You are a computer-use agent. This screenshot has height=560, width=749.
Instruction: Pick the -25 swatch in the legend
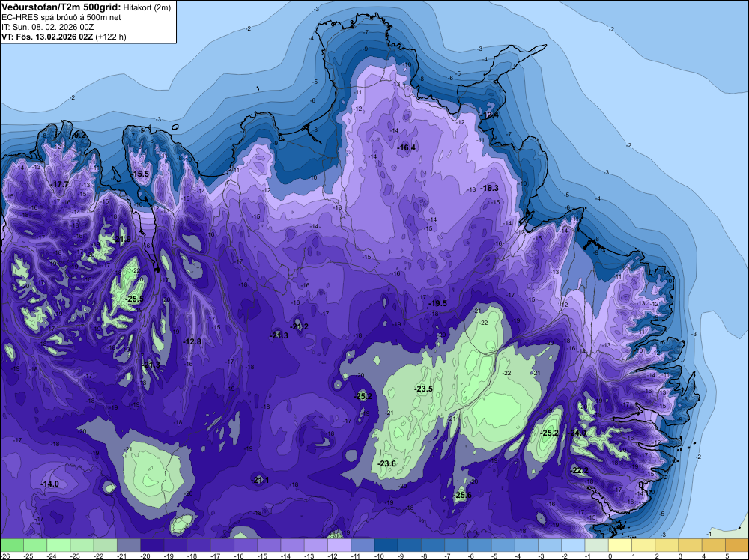click(x=35, y=545)
